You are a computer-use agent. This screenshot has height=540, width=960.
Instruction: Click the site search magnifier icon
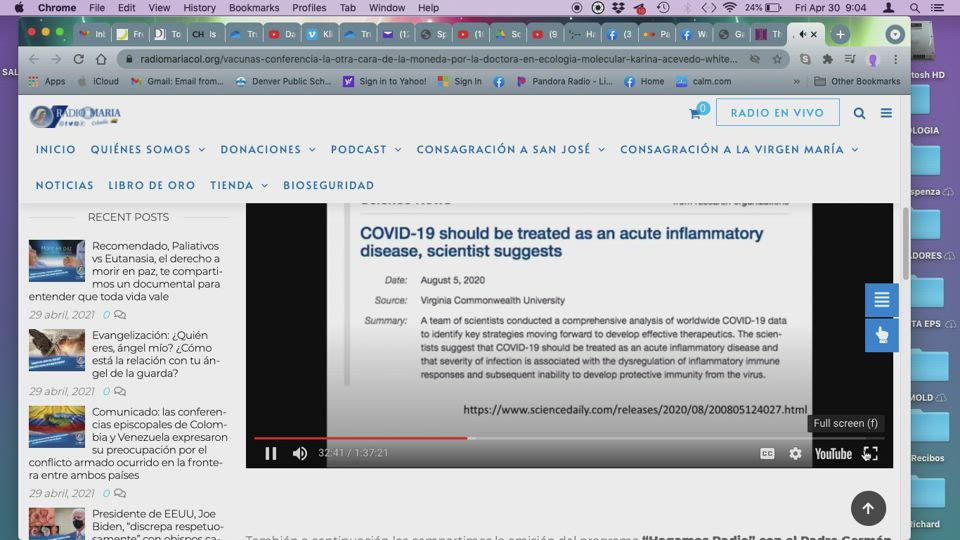pyautogui.click(x=859, y=114)
